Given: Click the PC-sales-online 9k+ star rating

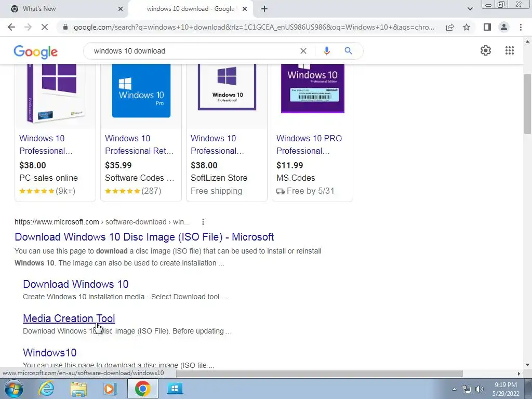Looking at the screenshot, I should [47, 191].
